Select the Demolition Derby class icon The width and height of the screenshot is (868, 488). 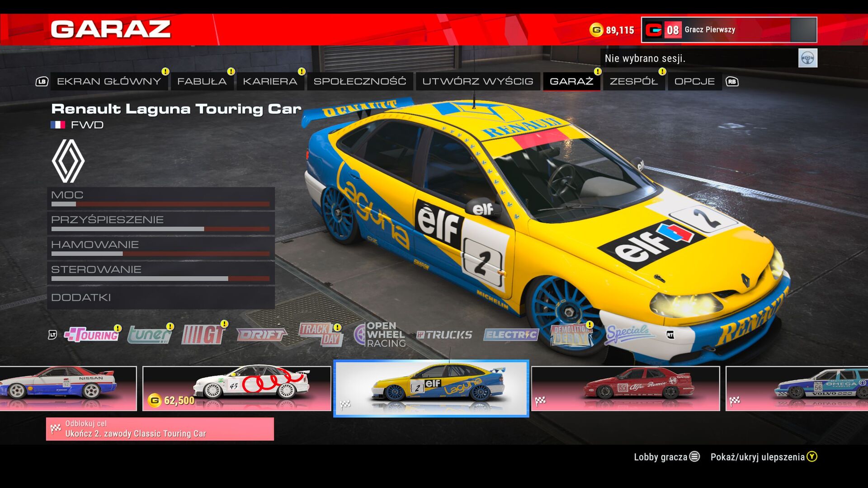(x=571, y=335)
